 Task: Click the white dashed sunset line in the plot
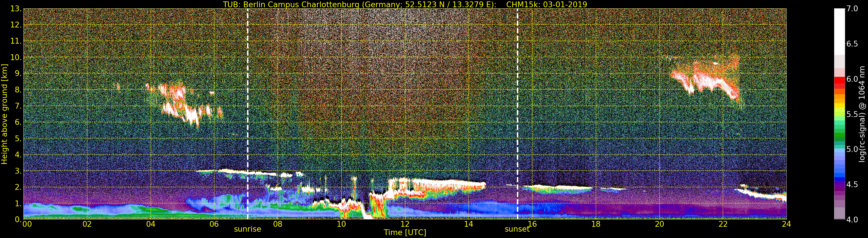point(517,114)
